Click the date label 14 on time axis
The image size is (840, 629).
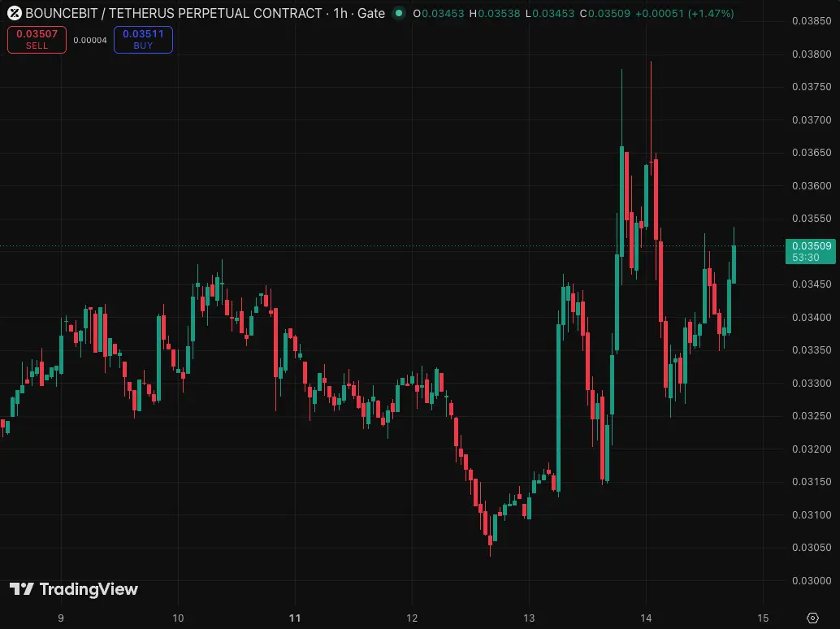(x=646, y=618)
